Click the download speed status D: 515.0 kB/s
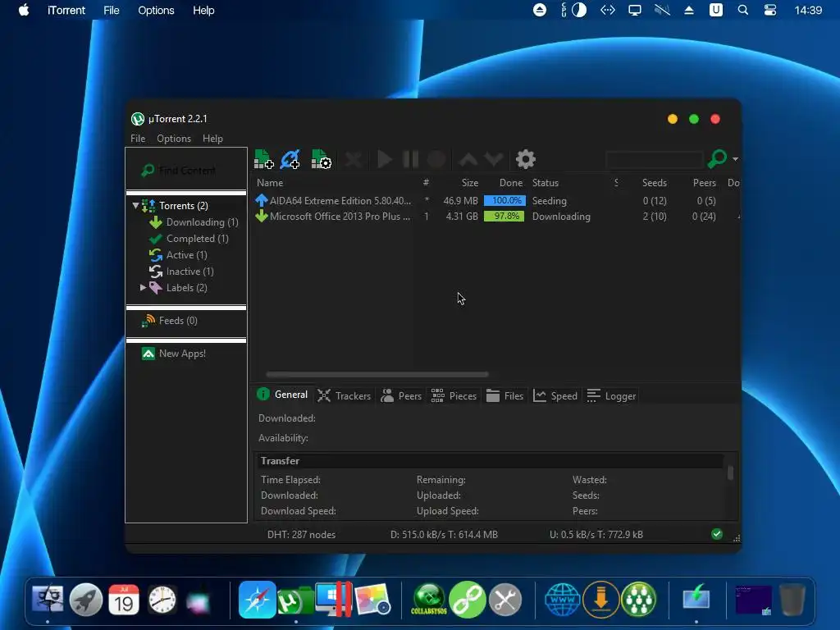The width and height of the screenshot is (840, 630). 444,535
